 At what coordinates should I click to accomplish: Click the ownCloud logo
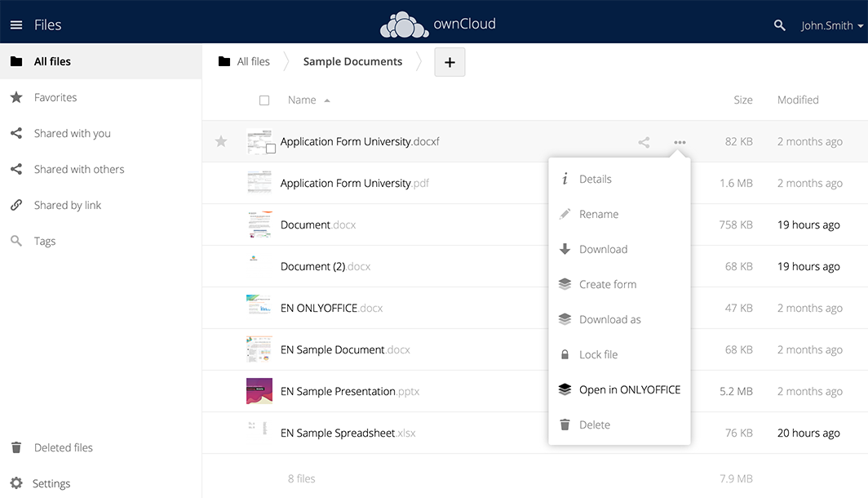click(438, 25)
